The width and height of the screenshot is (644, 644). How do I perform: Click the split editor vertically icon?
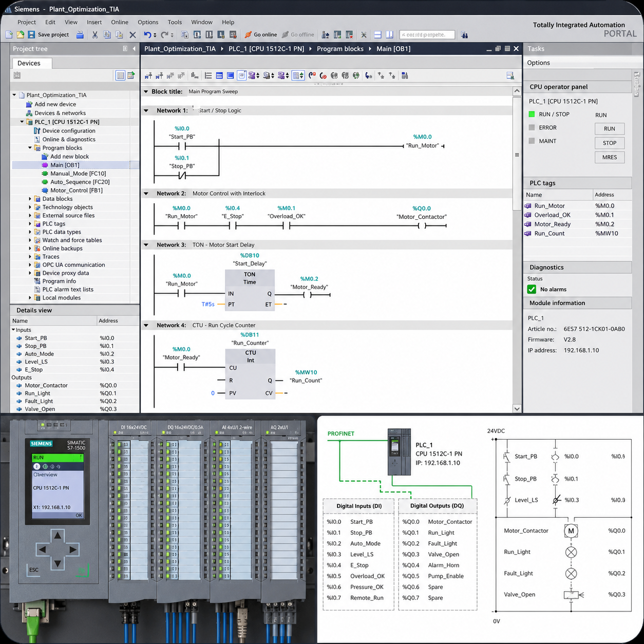click(x=389, y=34)
